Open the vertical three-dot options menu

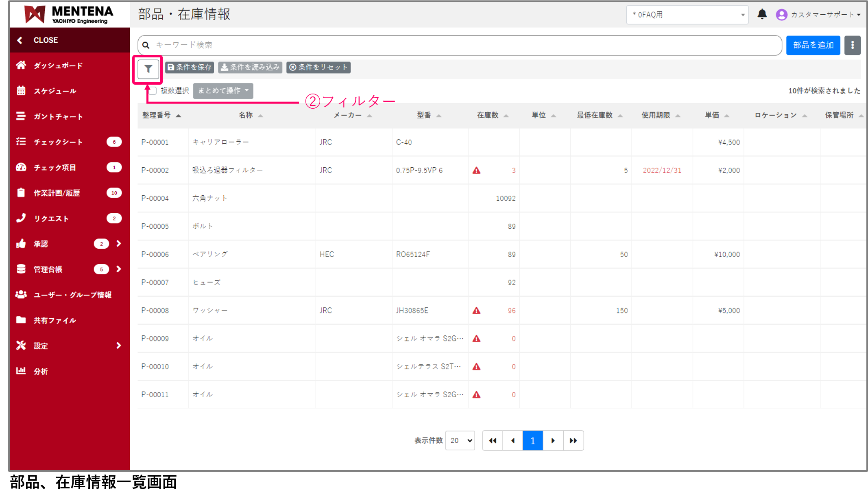852,45
